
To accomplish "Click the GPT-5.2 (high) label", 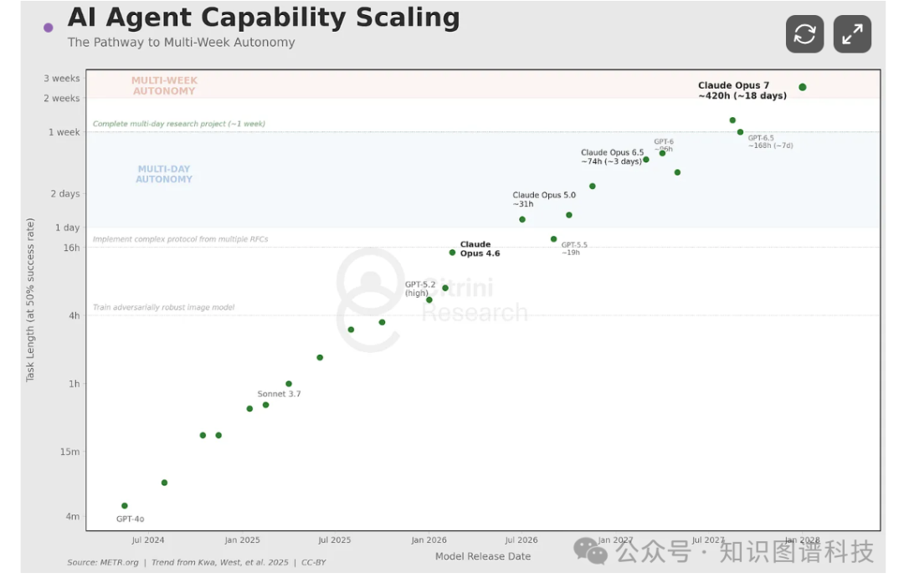I will point(419,289).
